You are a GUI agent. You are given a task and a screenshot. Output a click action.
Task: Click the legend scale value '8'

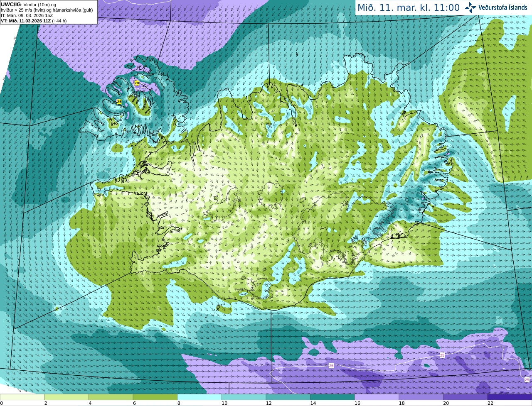179,403
